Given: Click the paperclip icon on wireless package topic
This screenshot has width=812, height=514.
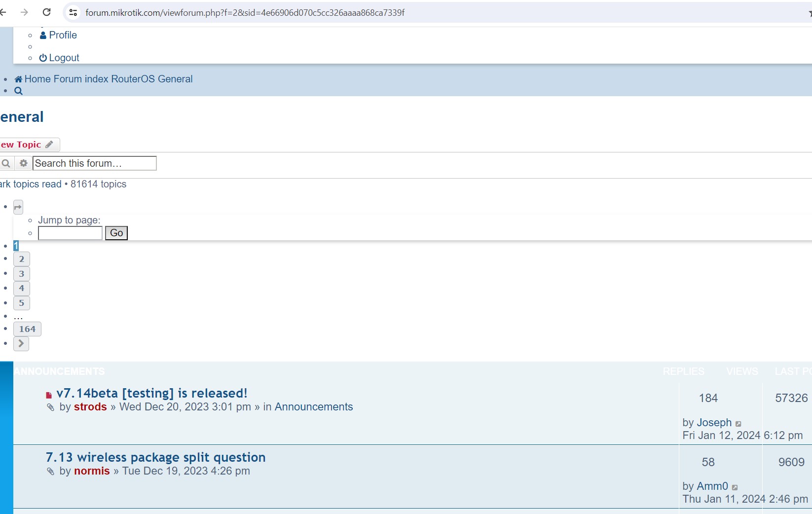Looking at the screenshot, I should point(50,472).
